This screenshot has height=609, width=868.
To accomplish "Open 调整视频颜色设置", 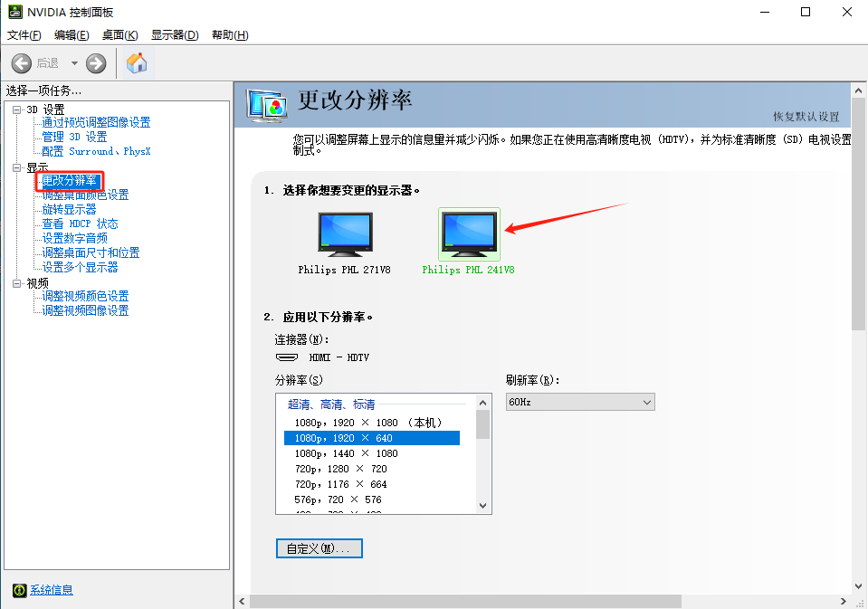I will coord(85,296).
